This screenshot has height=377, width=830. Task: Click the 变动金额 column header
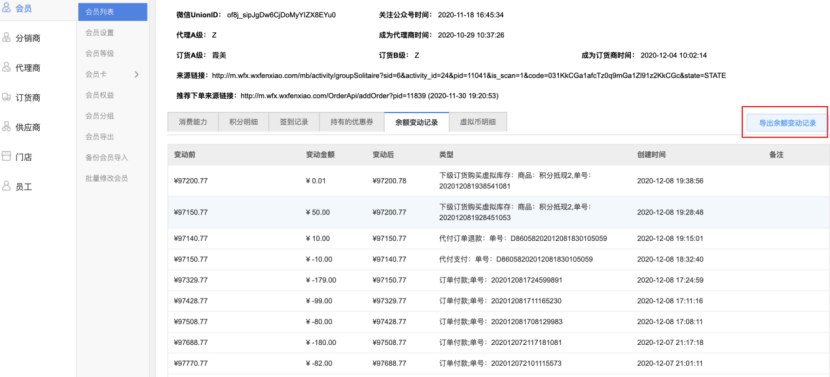[x=320, y=155]
